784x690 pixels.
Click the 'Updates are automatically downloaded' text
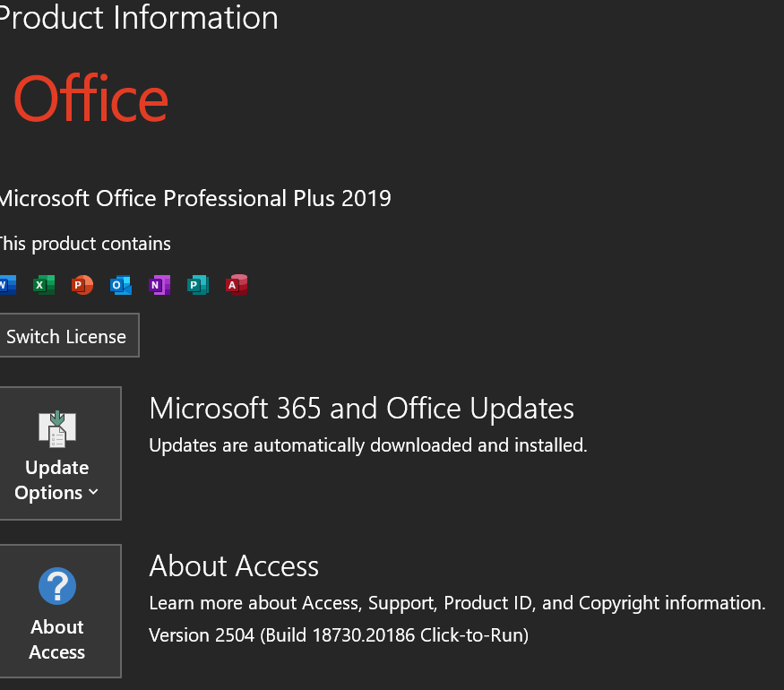click(367, 444)
